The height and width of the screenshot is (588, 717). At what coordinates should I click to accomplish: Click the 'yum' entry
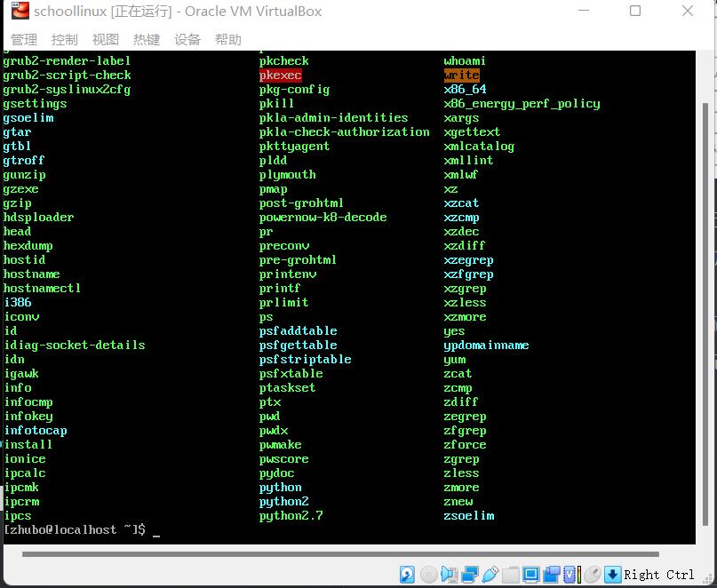coord(455,360)
